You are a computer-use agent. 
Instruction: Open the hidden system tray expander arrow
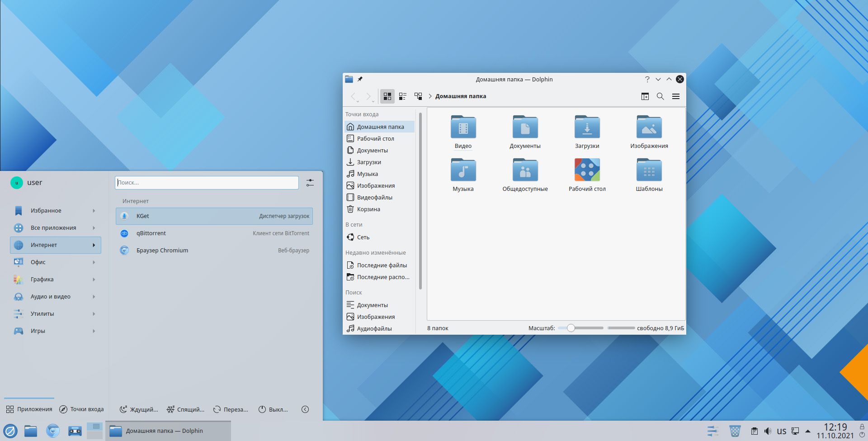click(809, 431)
